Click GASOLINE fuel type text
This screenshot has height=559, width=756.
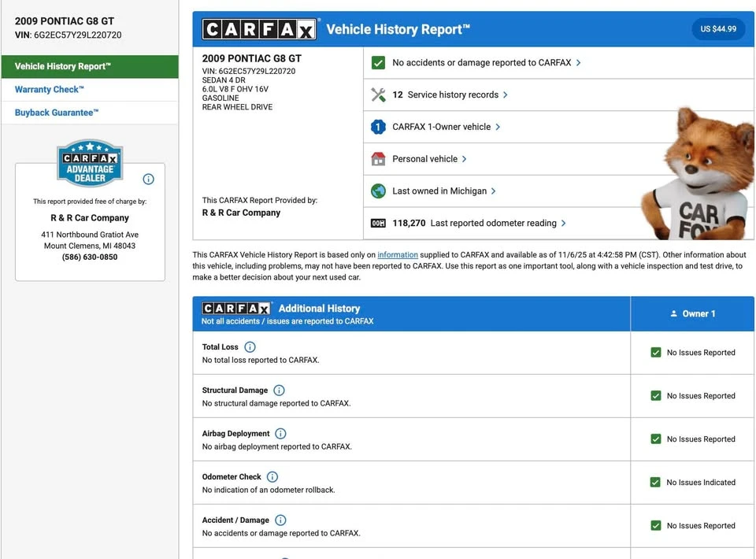(220, 98)
